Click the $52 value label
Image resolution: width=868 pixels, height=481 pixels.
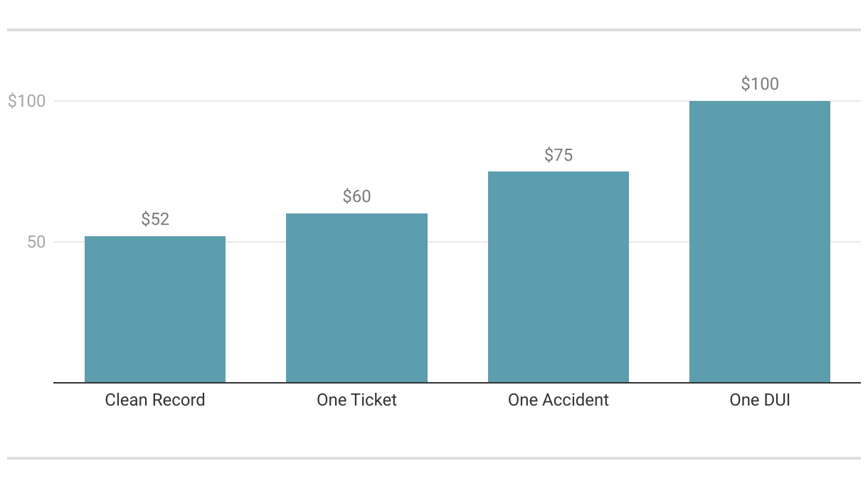[155, 219]
